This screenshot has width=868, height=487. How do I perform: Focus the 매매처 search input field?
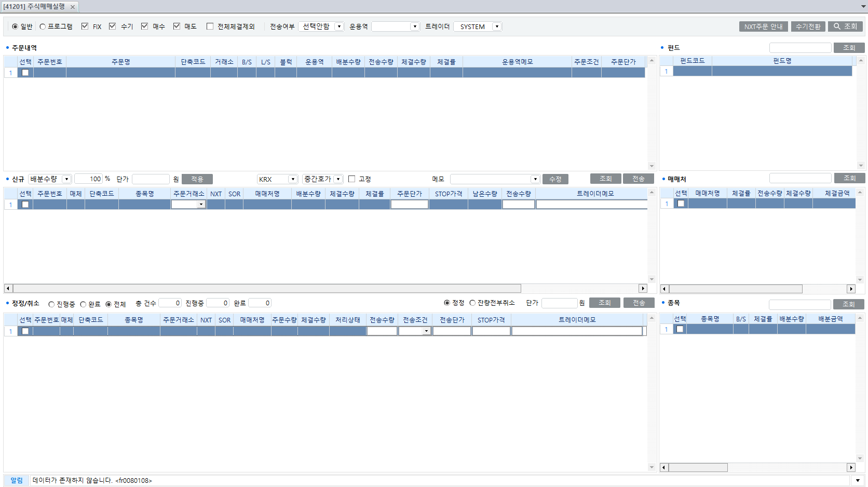pos(801,178)
